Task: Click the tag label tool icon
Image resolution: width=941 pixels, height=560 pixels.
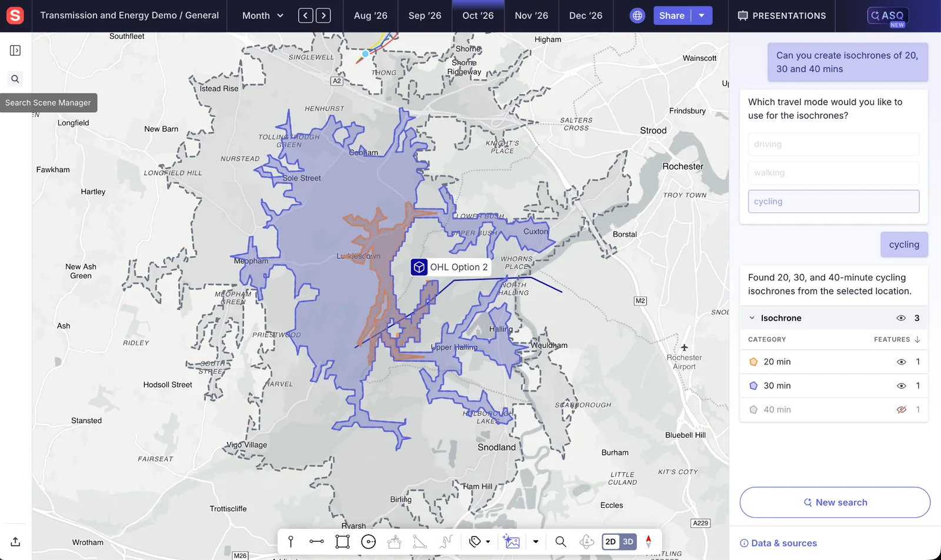Action: pyautogui.click(x=475, y=541)
